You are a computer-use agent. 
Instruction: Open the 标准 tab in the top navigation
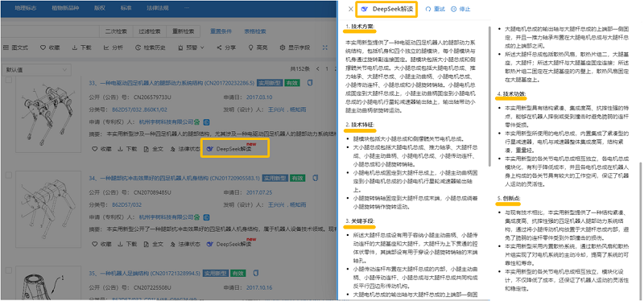point(126,8)
